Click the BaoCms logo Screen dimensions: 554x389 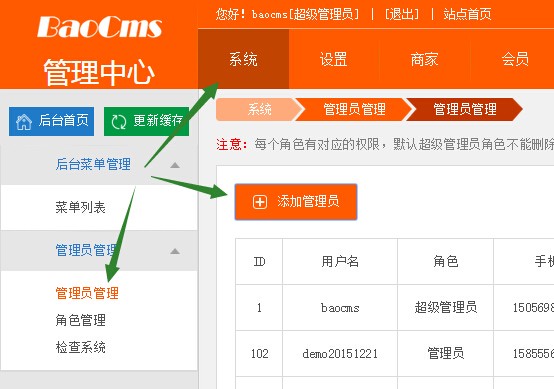[99, 27]
